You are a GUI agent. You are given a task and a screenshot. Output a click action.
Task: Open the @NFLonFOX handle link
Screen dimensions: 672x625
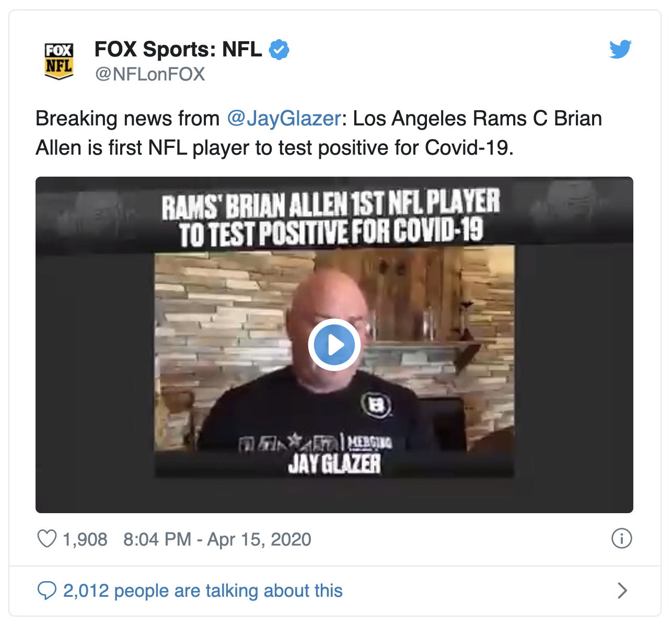[150, 74]
